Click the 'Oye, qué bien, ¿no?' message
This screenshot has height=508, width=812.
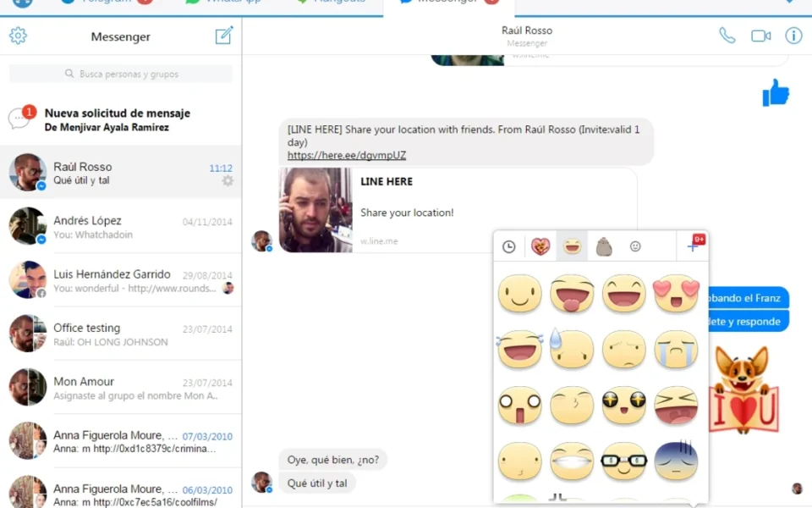[x=333, y=459]
